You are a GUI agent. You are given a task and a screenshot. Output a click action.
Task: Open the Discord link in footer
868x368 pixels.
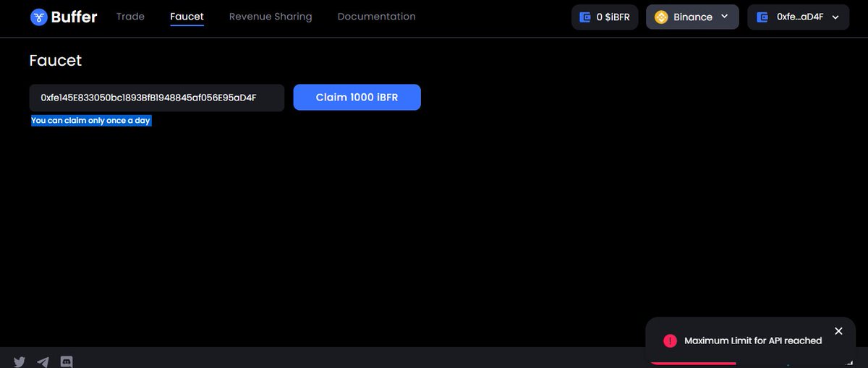point(67,361)
